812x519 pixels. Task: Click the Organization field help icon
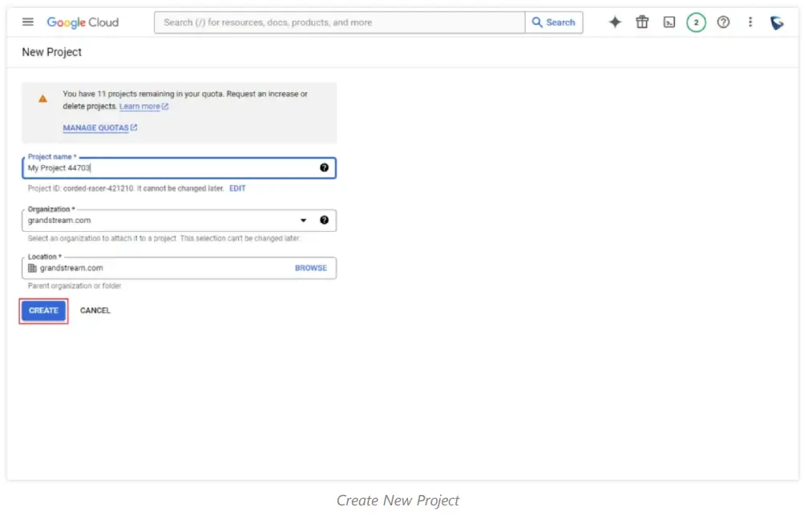[324, 220]
